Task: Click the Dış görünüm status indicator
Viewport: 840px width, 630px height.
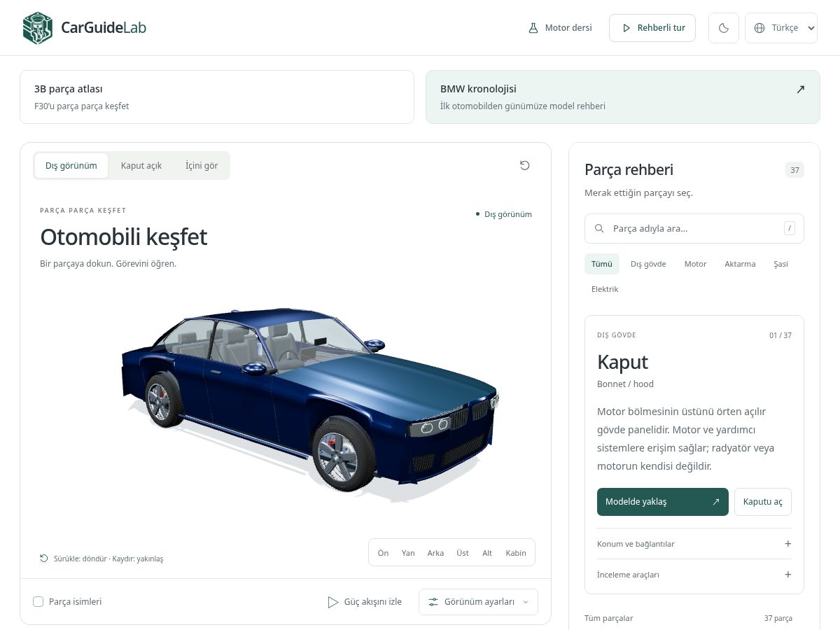Action: pos(503,214)
